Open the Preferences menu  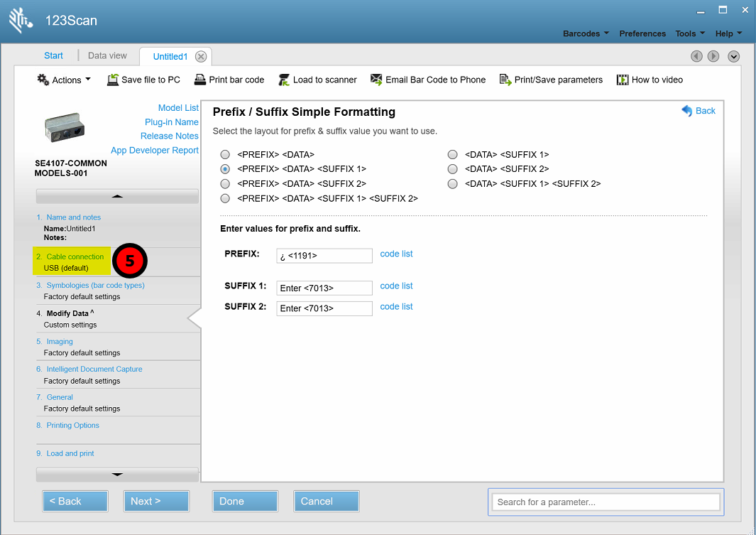(642, 33)
